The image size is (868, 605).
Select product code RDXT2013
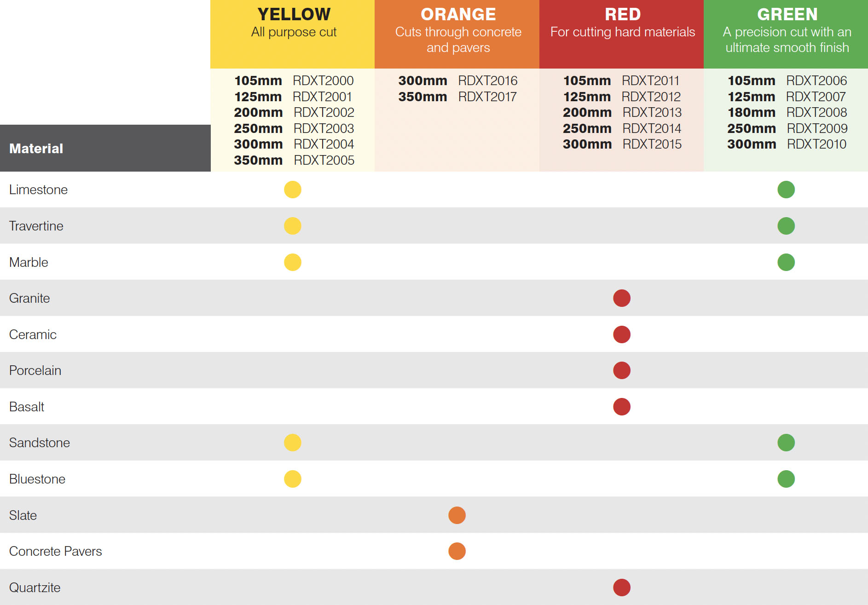(652, 112)
